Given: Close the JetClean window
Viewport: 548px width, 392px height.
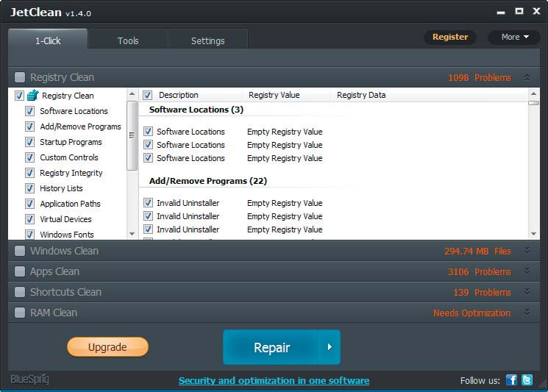Looking at the screenshot, I should tap(536, 11).
